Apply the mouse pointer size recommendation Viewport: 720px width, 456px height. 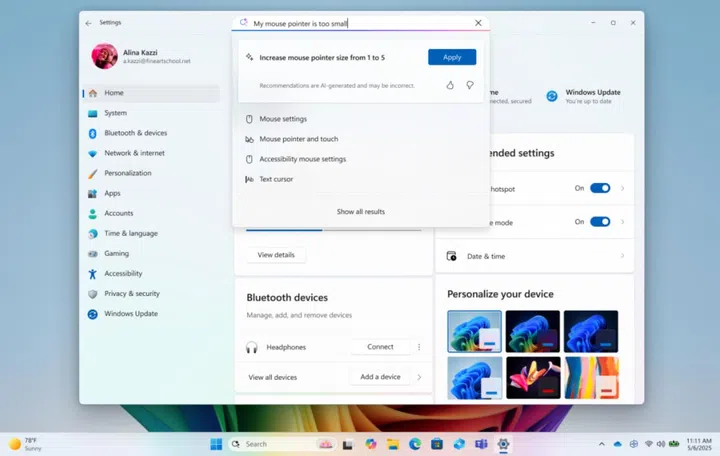tap(452, 58)
